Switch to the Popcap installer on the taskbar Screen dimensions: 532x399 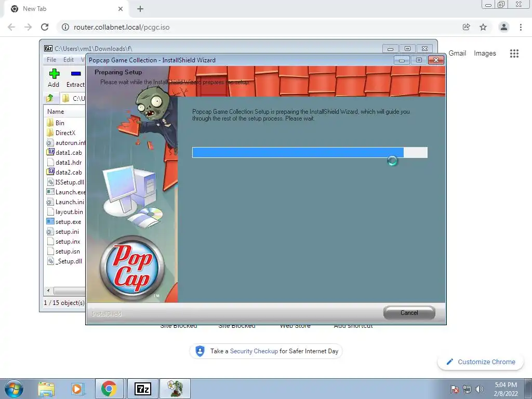coord(175,389)
